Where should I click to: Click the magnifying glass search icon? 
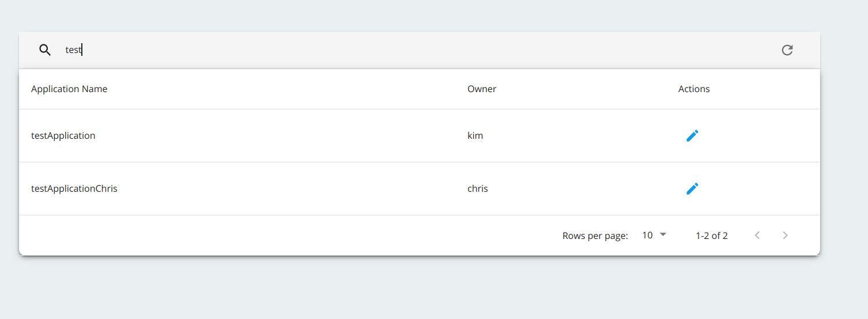tap(45, 50)
